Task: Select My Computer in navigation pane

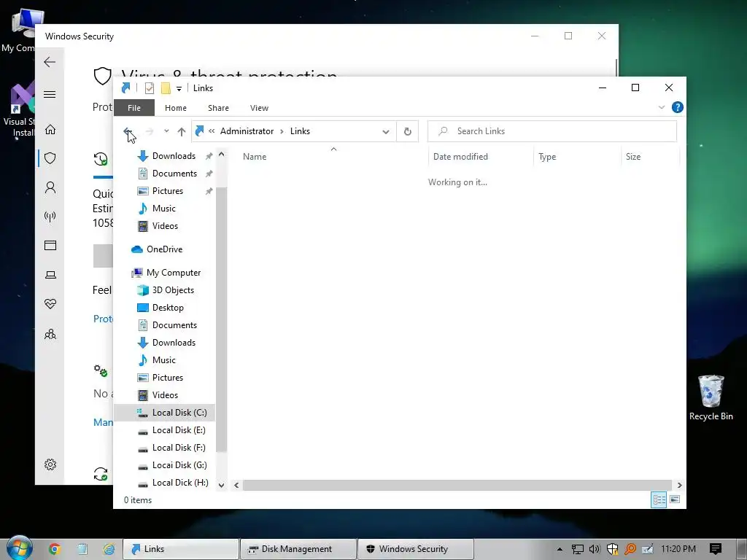Action: pyautogui.click(x=166, y=273)
